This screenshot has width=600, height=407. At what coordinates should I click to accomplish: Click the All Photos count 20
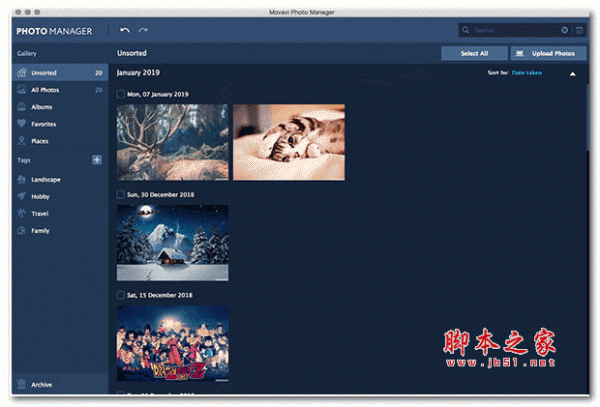point(99,90)
